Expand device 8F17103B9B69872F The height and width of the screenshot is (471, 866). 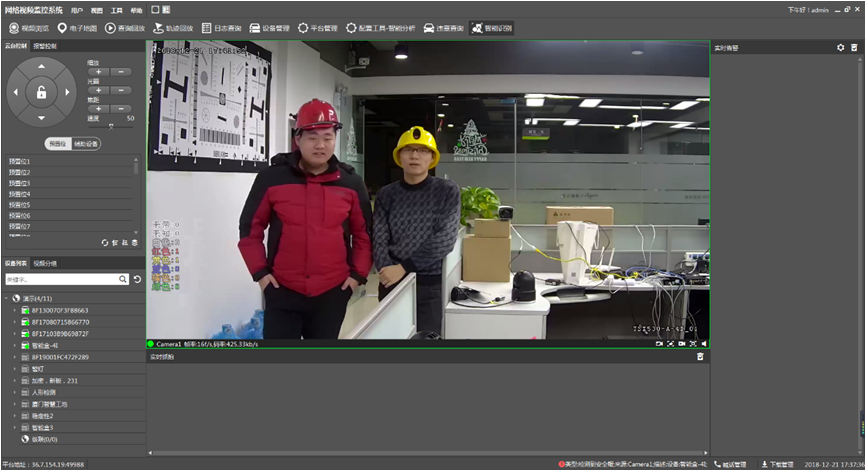coord(15,334)
